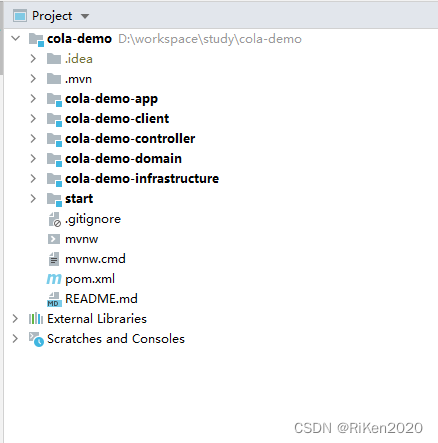
Task: Select the cola-demo-controller module
Action: [x=130, y=139]
